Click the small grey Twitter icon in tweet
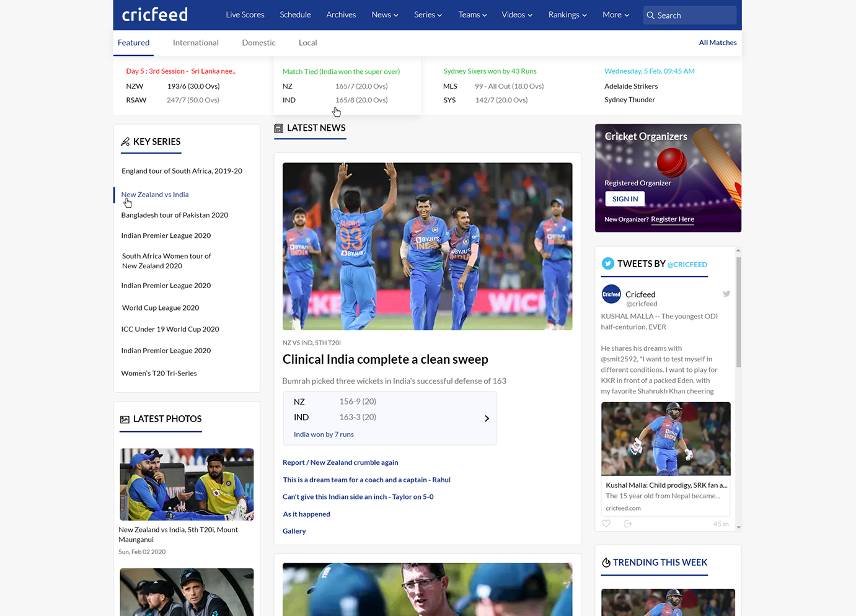The height and width of the screenshot is (616, 856). (x=726, y=294)
